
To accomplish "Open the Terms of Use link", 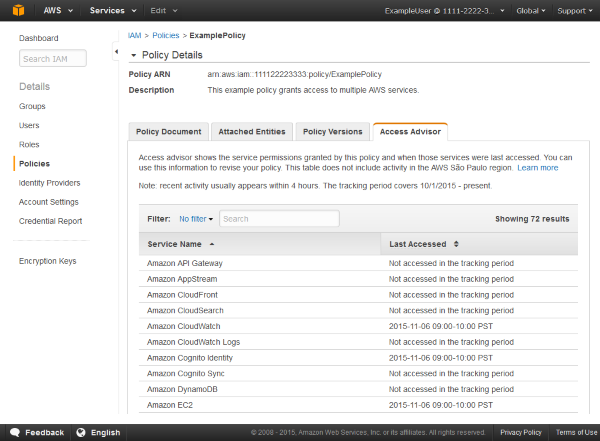I will coord(576,433).
